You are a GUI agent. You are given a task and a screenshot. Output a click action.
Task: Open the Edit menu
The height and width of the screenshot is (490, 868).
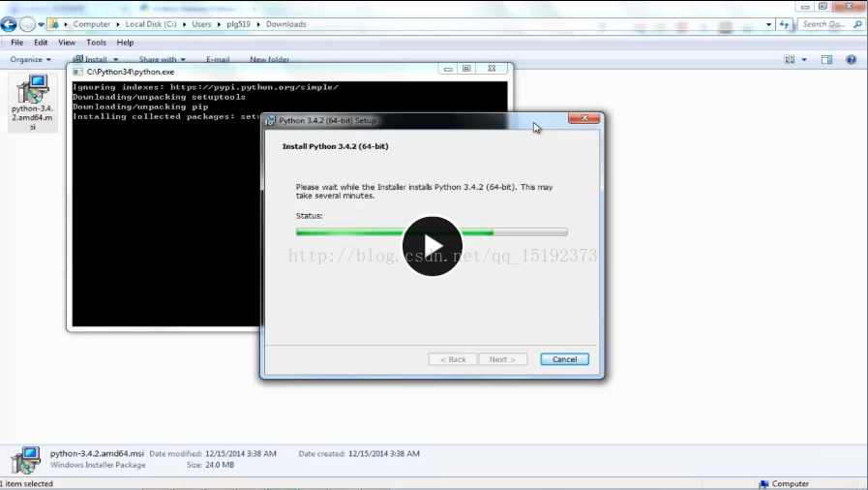(41, 42)
